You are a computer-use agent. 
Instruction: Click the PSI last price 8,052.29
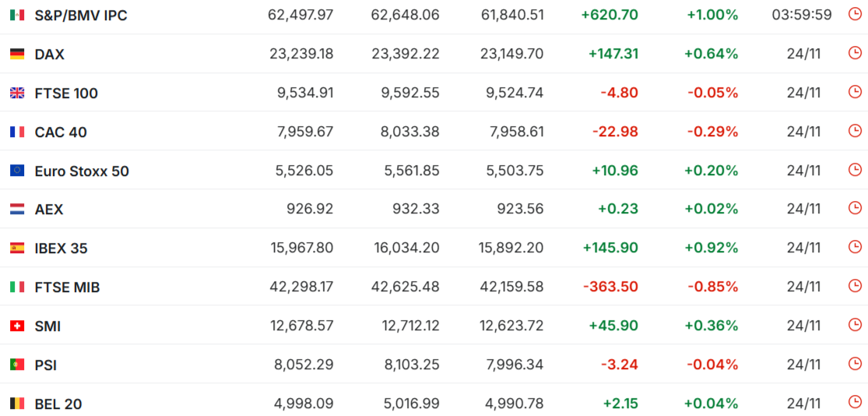pyautogui.click(x=305, y=365)
